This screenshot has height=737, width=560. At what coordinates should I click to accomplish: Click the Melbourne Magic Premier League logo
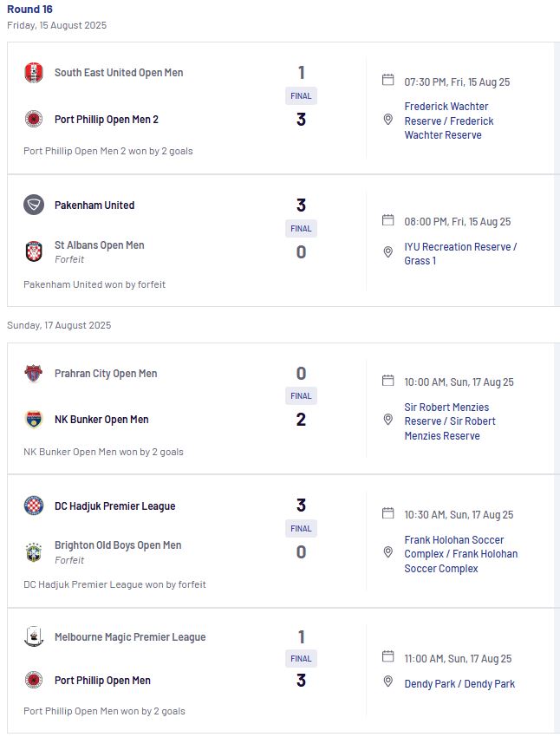point(33,636)
